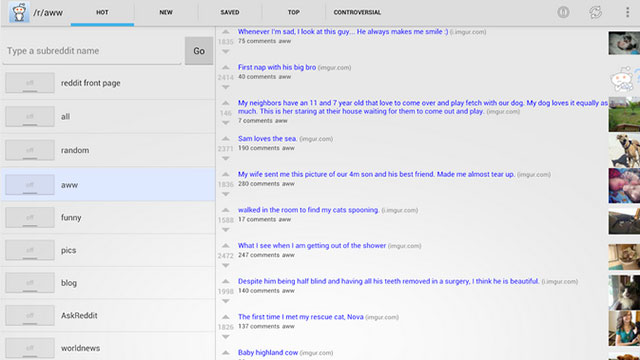Click the refresh icon in top bar
This screenshot has height=360, width=640.
click(596, 12)
